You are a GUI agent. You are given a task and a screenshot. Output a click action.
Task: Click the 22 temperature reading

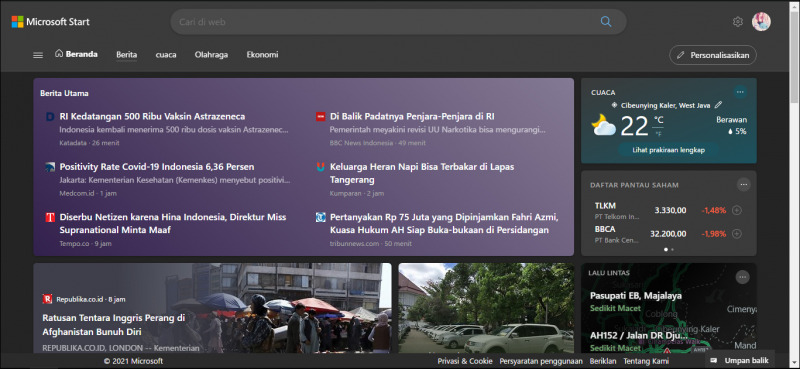(634, 126)
